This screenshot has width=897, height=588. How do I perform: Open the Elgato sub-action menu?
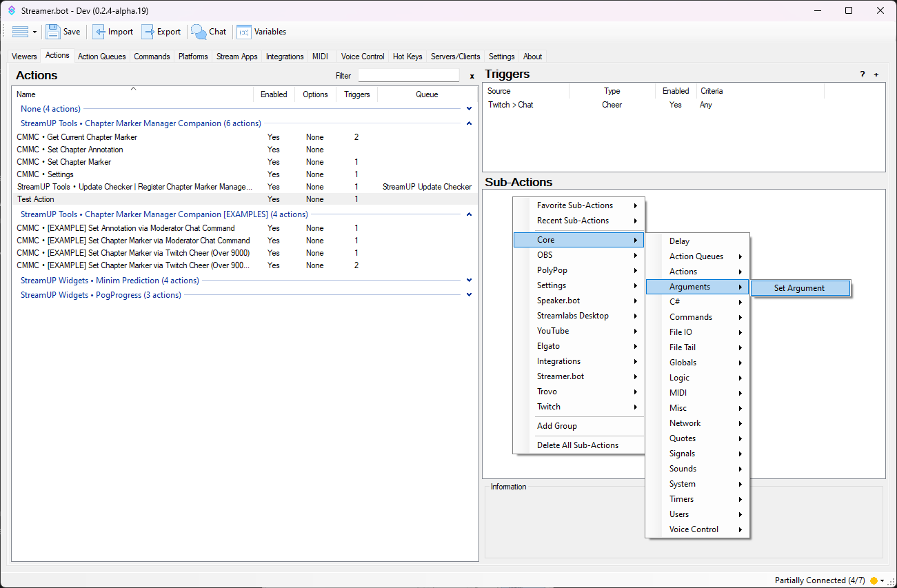pos(578,346)
